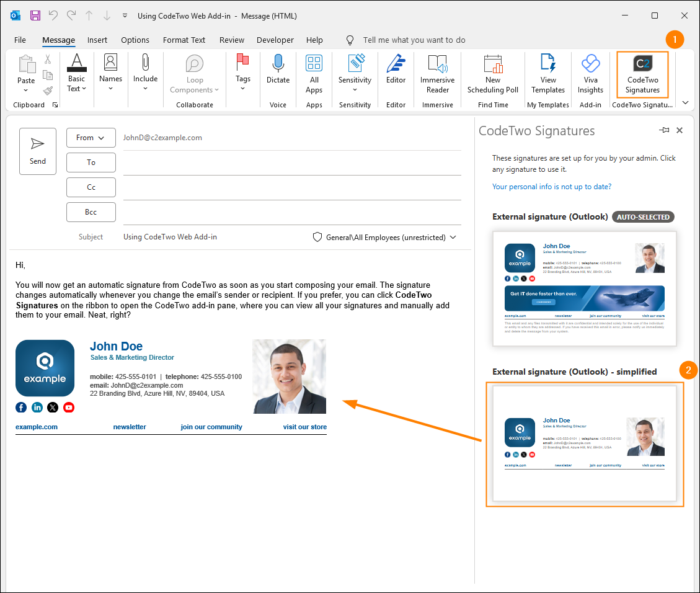Click the Subject field text
The height and width of the screenshot is (593, 700).
coord(170,237)
